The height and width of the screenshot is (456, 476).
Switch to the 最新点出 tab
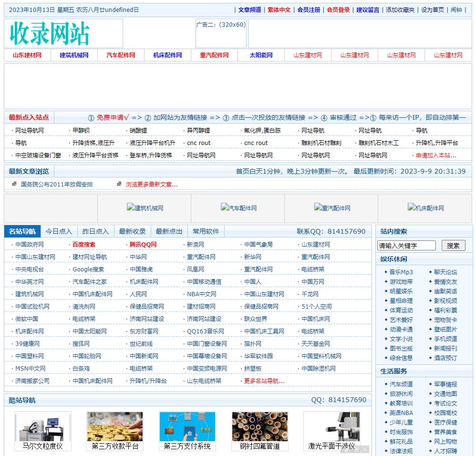pyautogui.click(x=169, y=231)
